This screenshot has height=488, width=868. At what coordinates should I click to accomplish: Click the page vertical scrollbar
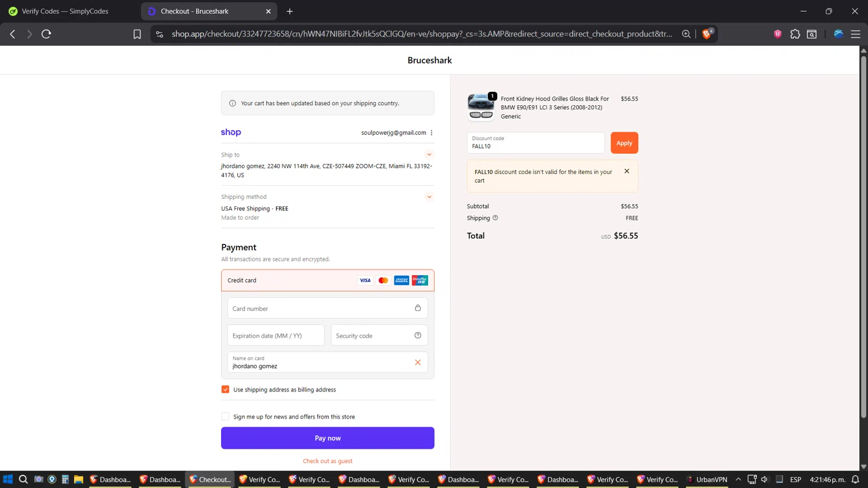[x=863, y=236]
